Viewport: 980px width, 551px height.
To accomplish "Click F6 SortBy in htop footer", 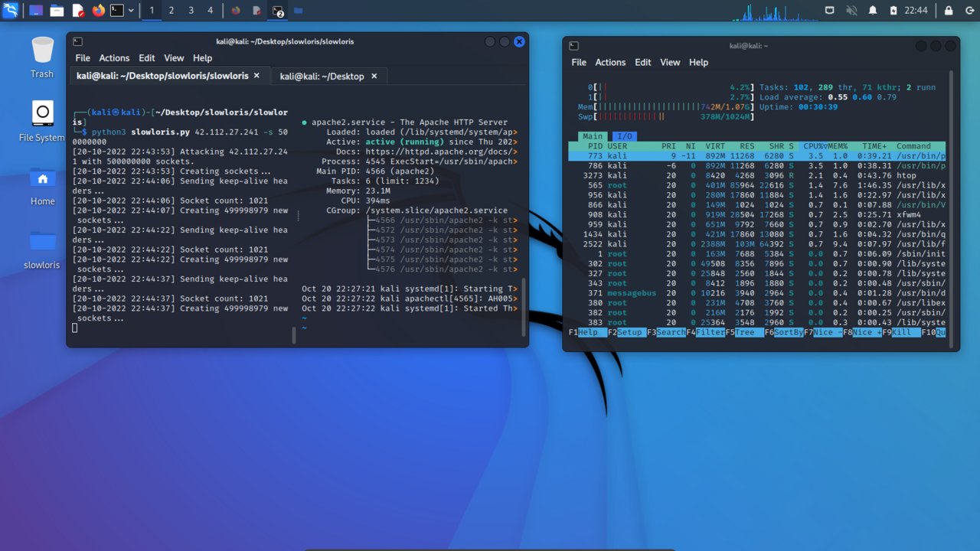I will [x=783, y=332].
